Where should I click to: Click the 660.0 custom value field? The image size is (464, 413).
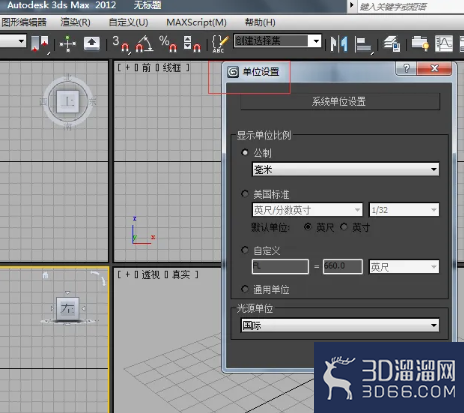click(343, 267)
